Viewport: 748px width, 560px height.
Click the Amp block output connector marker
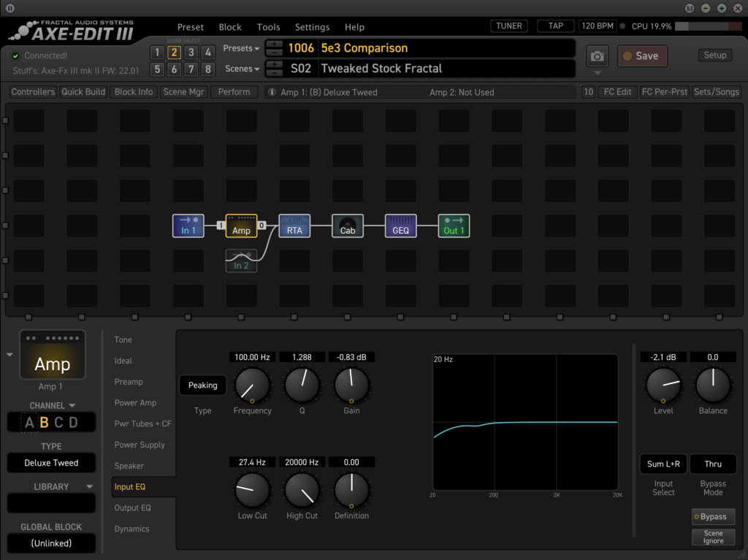pos(262,225)
